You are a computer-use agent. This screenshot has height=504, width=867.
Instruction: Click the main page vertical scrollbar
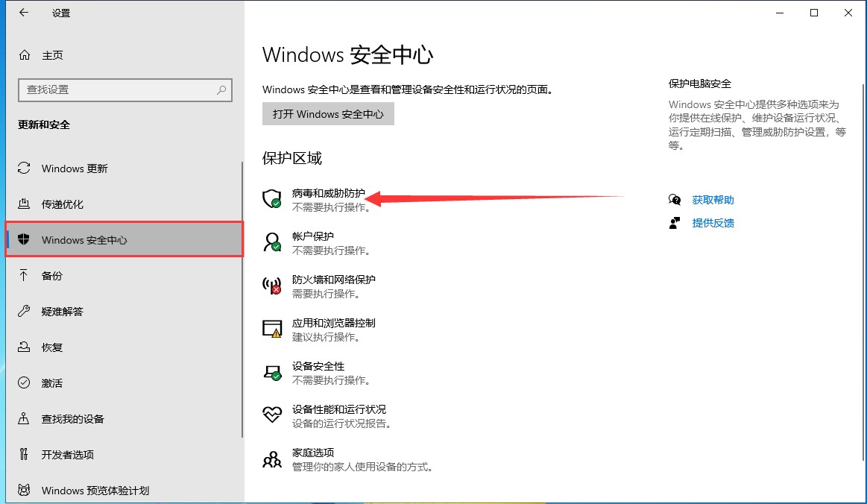click(x=863, y=272)
